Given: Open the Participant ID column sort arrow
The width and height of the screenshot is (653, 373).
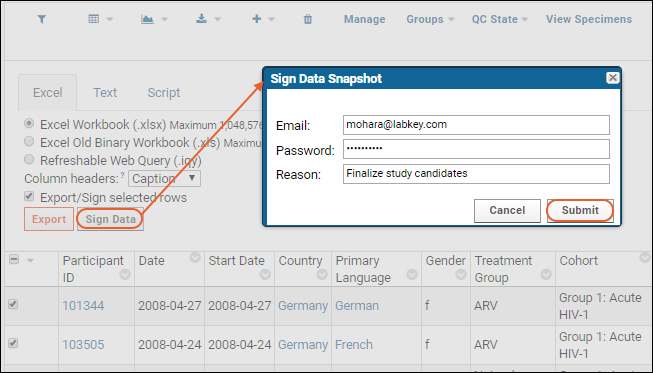Looking at the screenshot, I should 125,275.
